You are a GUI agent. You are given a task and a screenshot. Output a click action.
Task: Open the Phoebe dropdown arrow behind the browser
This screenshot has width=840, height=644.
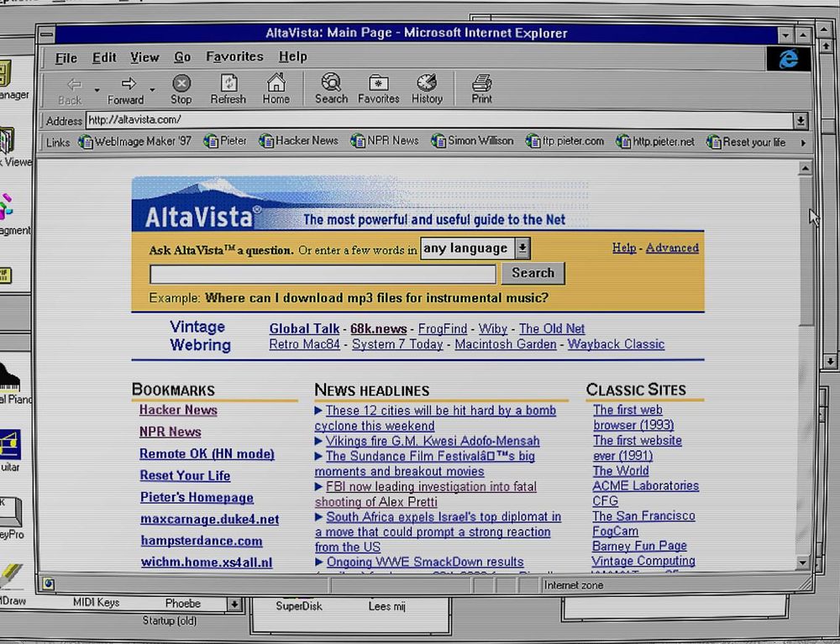(234, 605)
